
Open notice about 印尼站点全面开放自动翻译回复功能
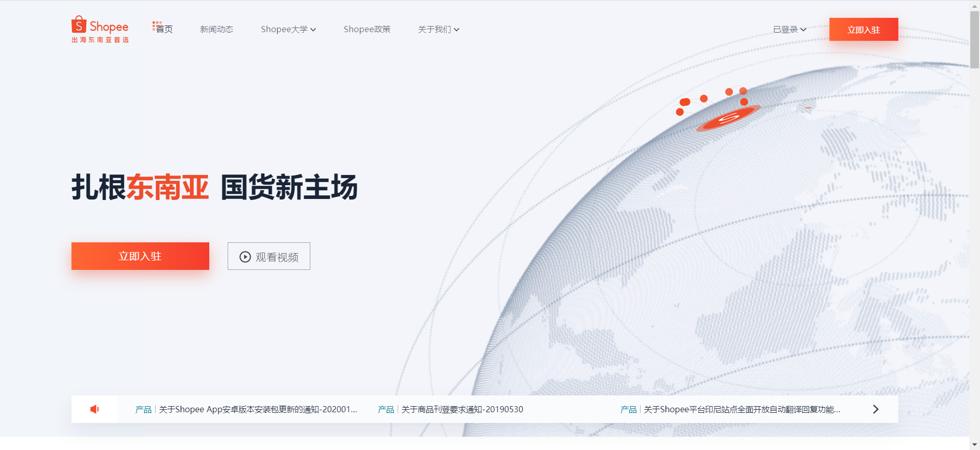click(742, 409)
